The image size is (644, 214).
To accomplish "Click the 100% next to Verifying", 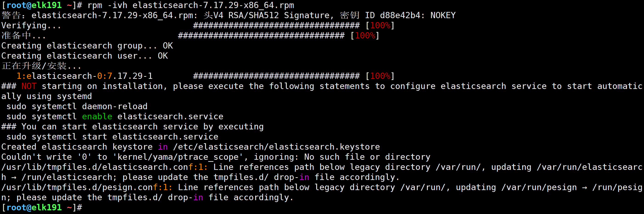I will (x=380, y=26).
